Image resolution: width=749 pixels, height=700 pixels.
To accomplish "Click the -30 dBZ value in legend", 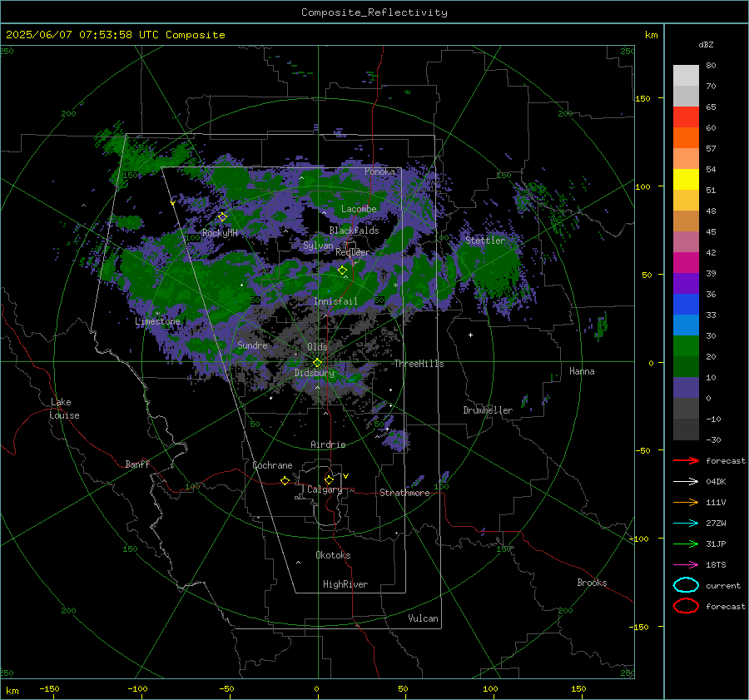I will 713,439.
